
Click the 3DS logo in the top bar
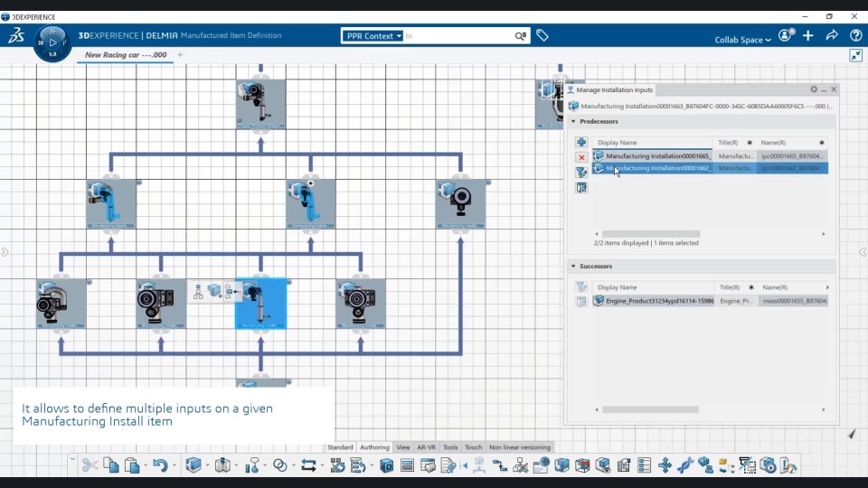[x=16, y=35]
